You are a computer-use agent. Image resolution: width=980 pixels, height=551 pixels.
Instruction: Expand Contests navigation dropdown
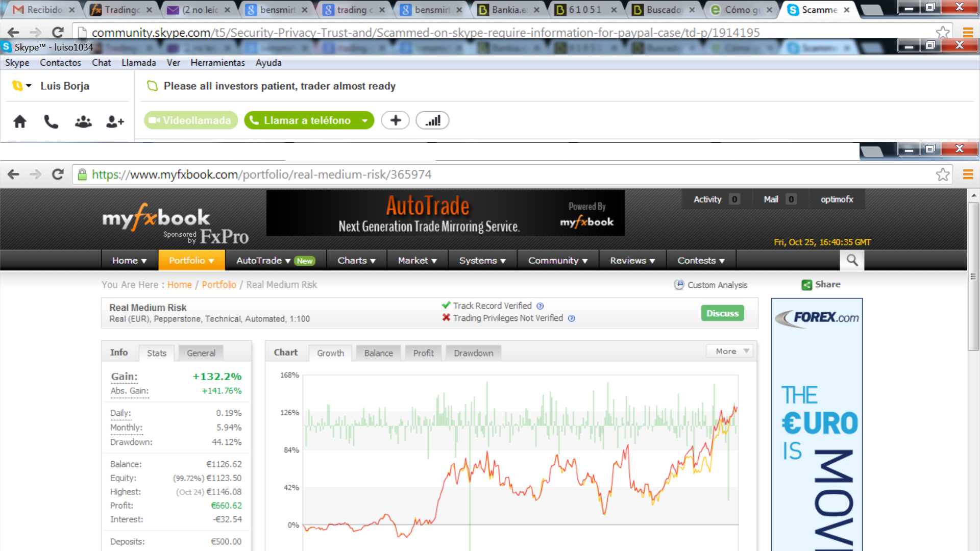701,260
